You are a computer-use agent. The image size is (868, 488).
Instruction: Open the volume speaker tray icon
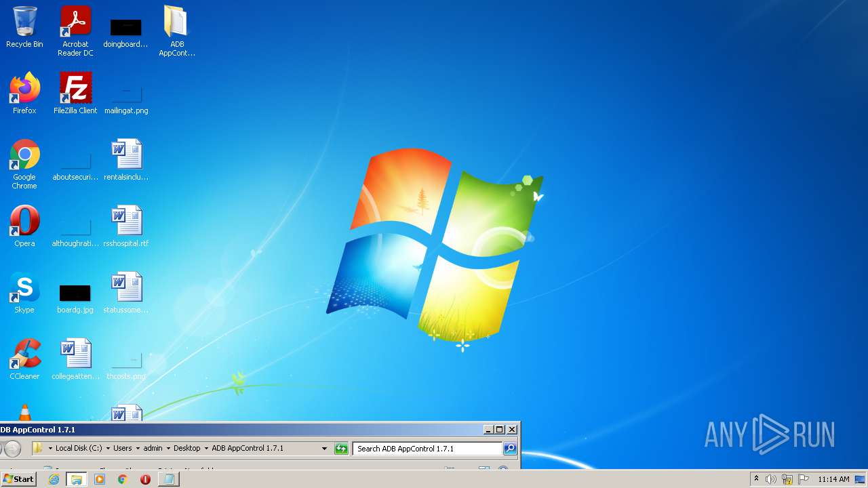(x=770, y=479)
